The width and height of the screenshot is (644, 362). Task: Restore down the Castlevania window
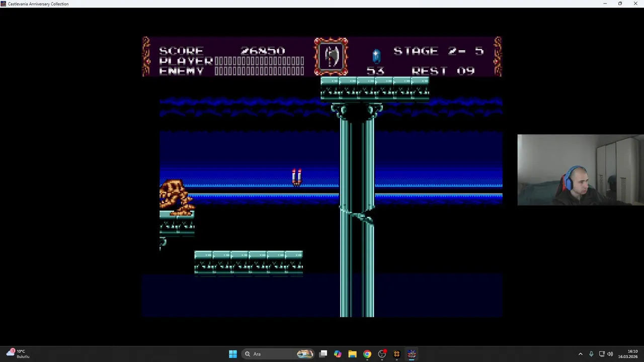[620, 4]
